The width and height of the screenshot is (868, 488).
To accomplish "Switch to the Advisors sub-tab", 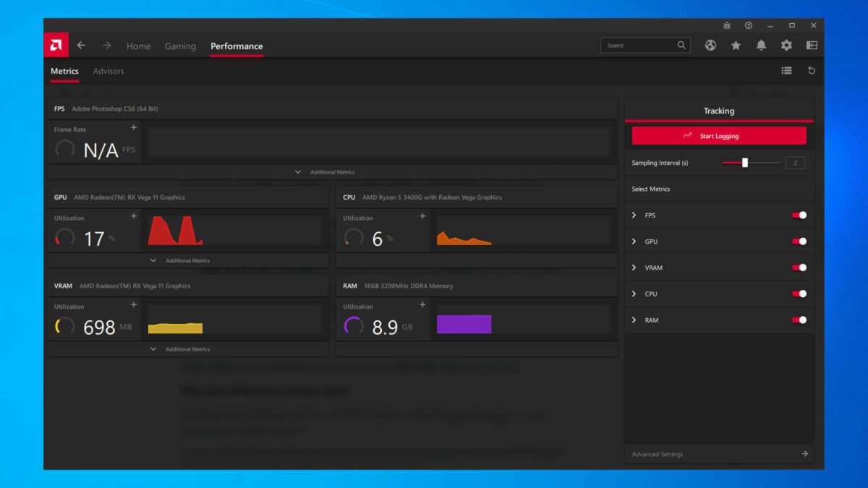I will [109, 71].
